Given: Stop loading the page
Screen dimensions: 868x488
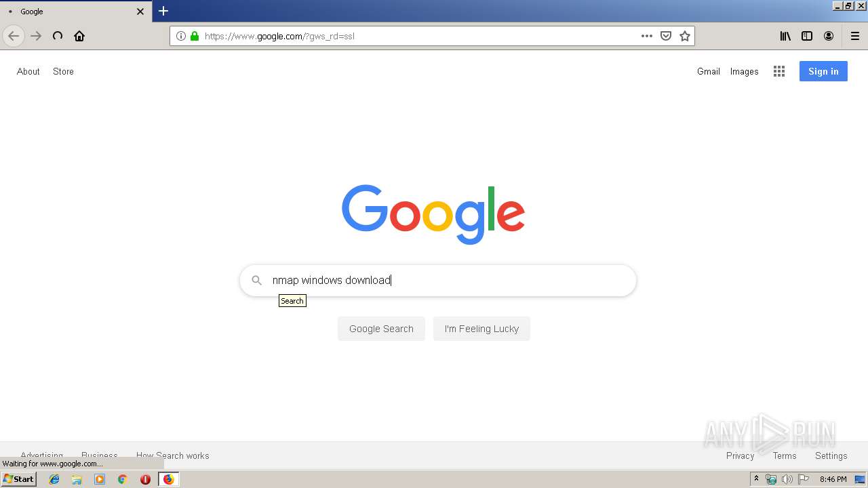Looking at the screenshot, I should coord(58,36).
